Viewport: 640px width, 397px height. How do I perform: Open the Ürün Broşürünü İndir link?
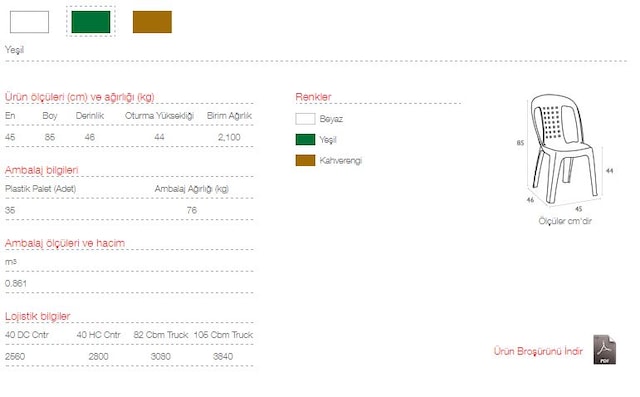coord(538,351)
